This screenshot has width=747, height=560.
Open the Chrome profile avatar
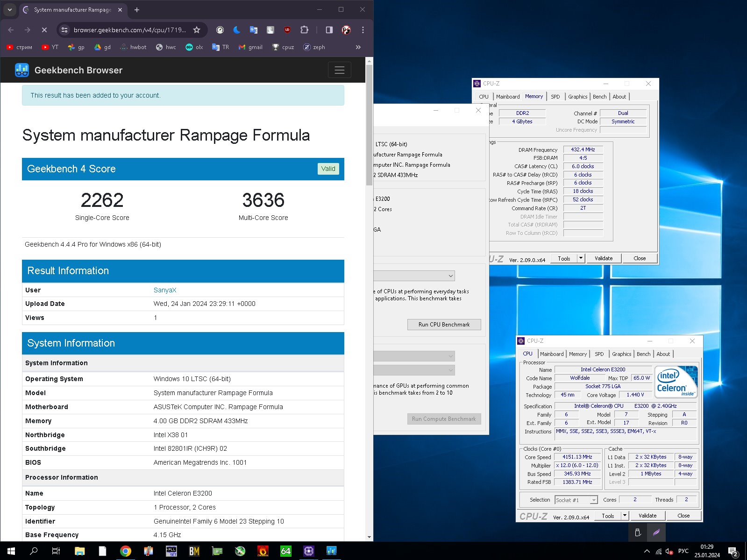pyautogui.click(x=346, y=30)
